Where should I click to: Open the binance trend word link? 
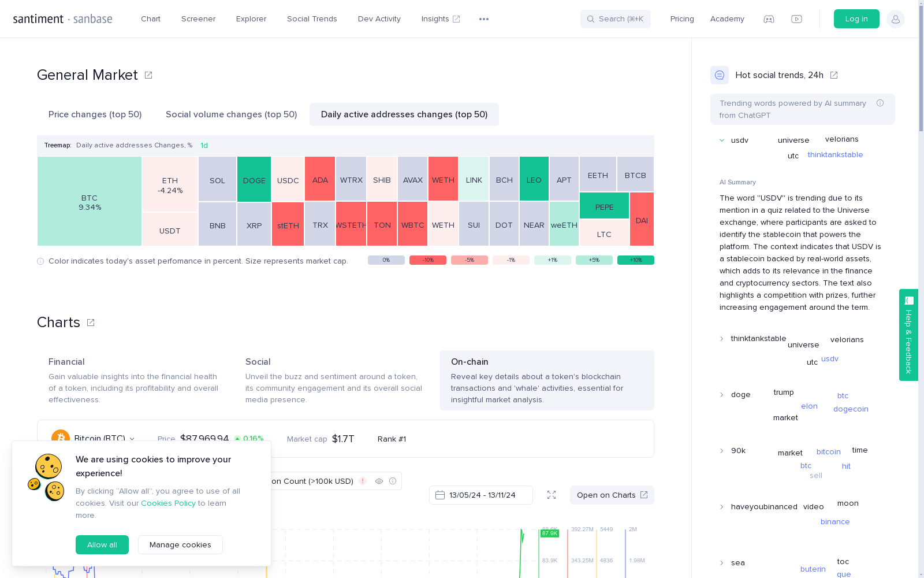point(835,522)
